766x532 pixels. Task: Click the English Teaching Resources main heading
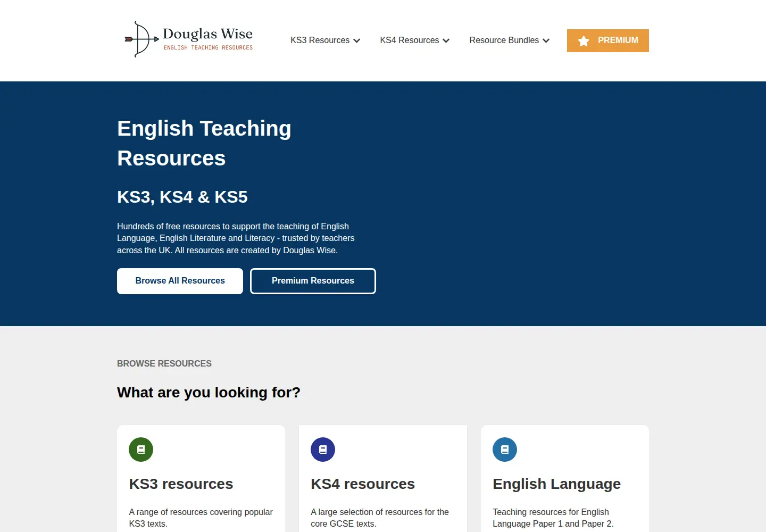pos(204,143)
